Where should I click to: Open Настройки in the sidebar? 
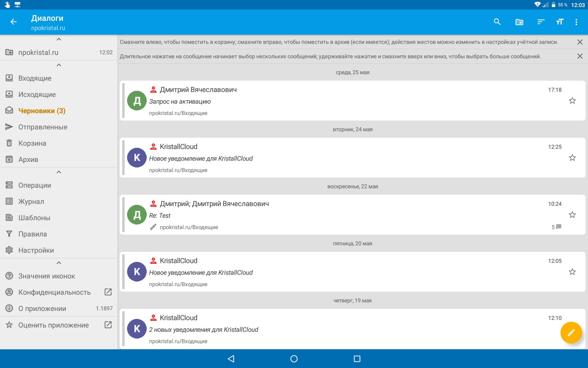pos(36,250)
